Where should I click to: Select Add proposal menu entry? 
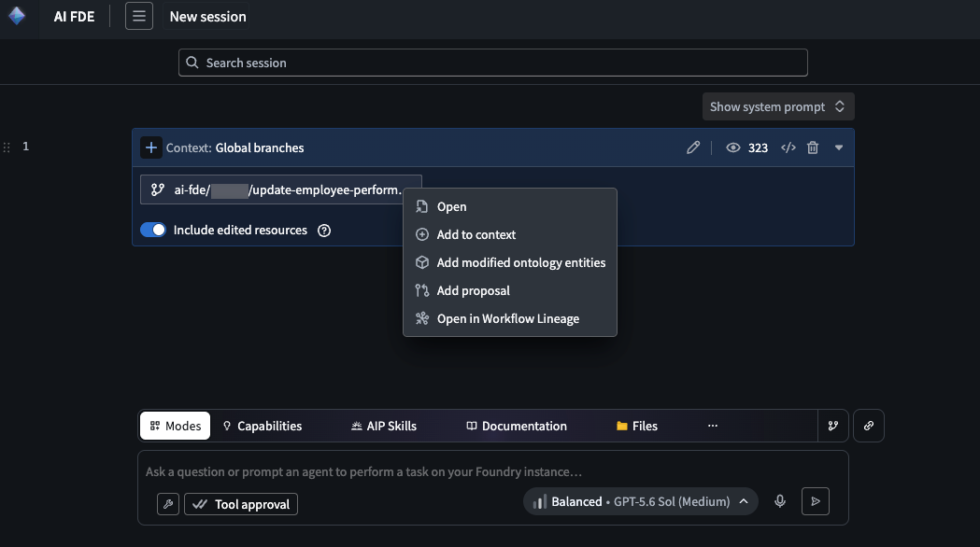click(x=509, y=291)
